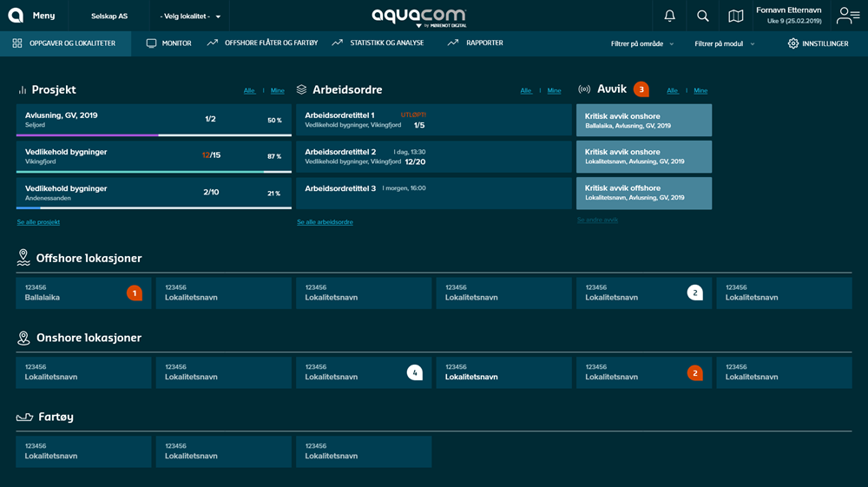
Task: Click the Onshore lokasjoner pin icon
Action: (x=23, y=338)
